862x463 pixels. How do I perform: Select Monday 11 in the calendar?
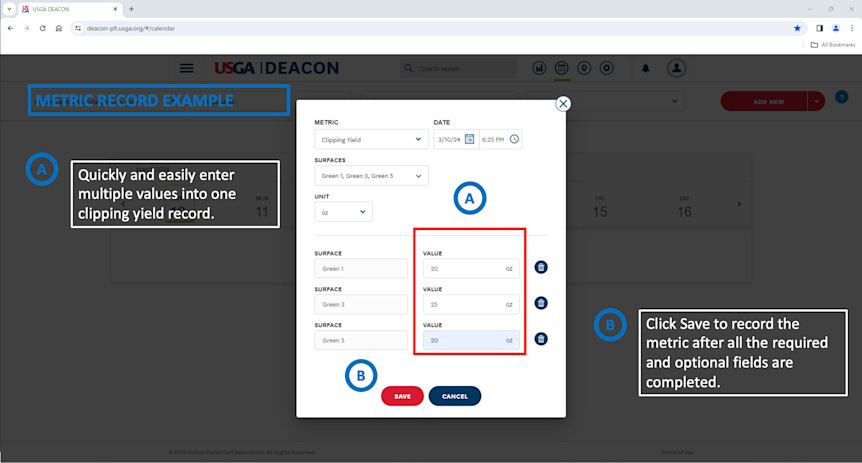pyautogui.click(x=262, y=207)
